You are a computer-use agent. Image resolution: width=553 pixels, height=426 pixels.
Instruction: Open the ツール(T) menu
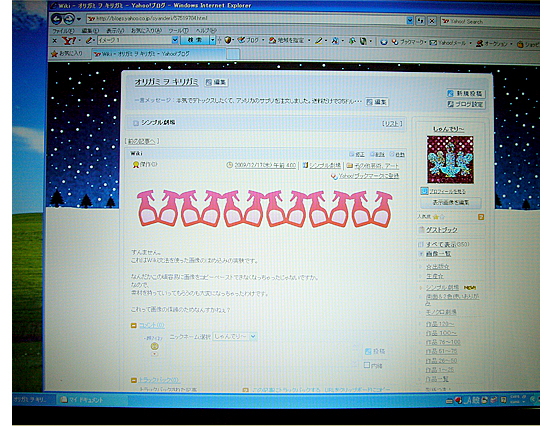178,31
